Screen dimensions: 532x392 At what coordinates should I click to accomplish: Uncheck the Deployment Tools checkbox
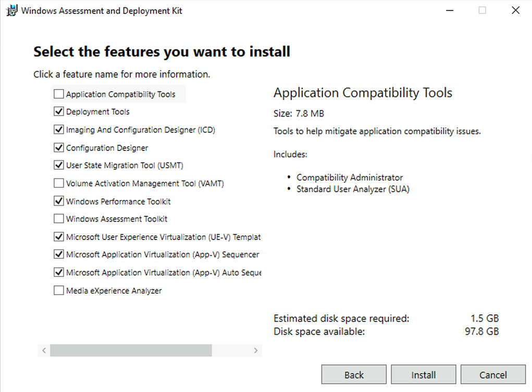click(59, 111)
